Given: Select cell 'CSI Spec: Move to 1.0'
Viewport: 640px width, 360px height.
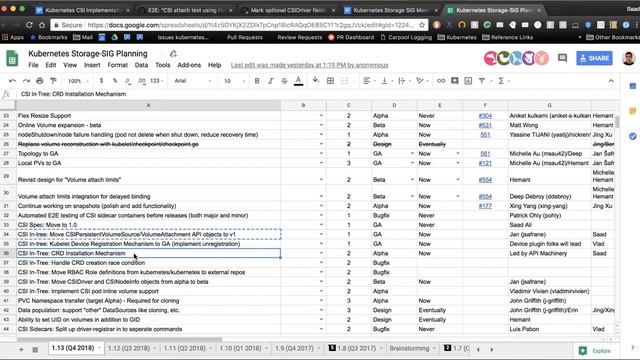Looking at the screenshot, I should click(x=148, y=225).
